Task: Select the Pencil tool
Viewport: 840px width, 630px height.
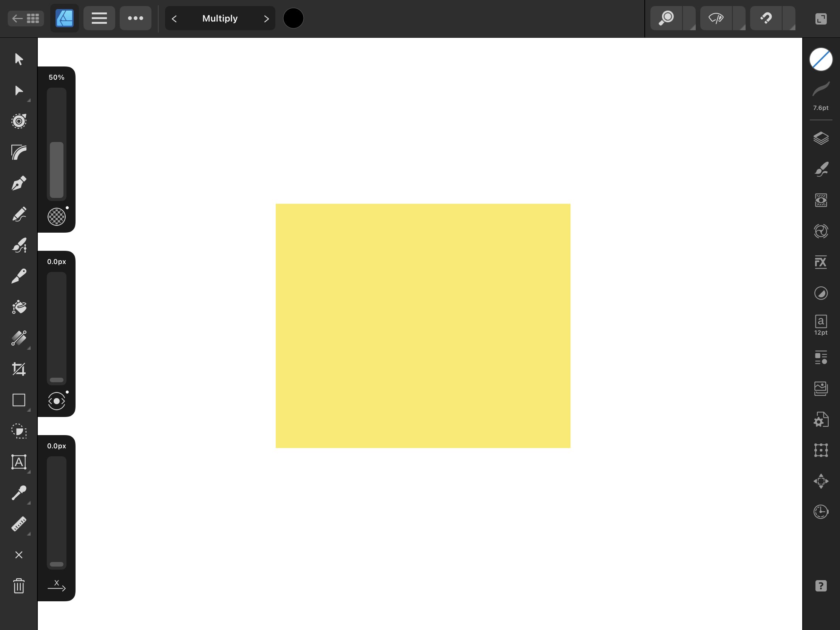Action: (x=19, y=214)
